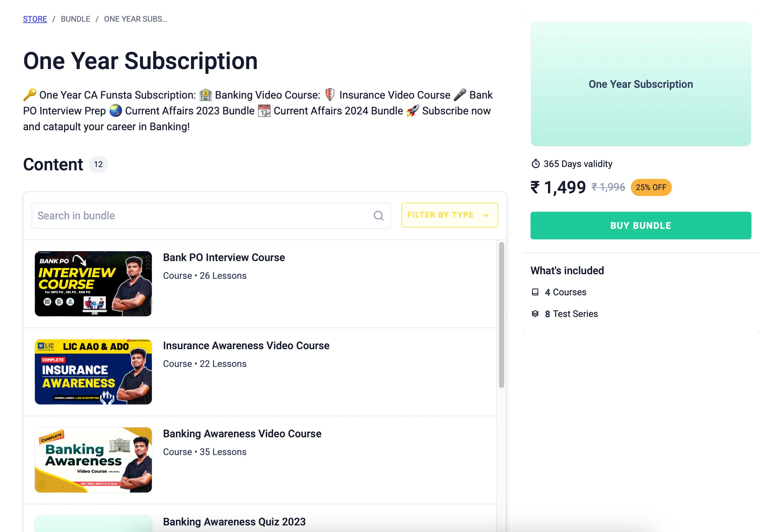783x532 pixels.
Task: Click the search magnifier icon in bundle search
Action: (378, 216)
